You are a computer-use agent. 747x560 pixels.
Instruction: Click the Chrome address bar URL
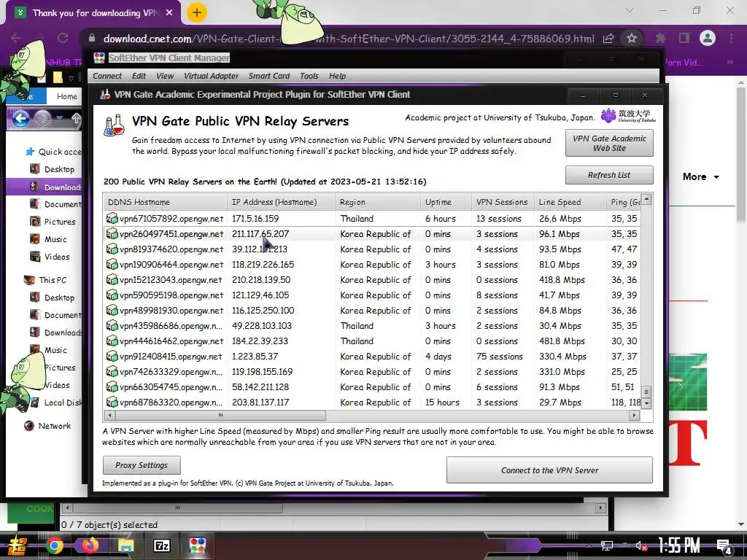point(349,39)
